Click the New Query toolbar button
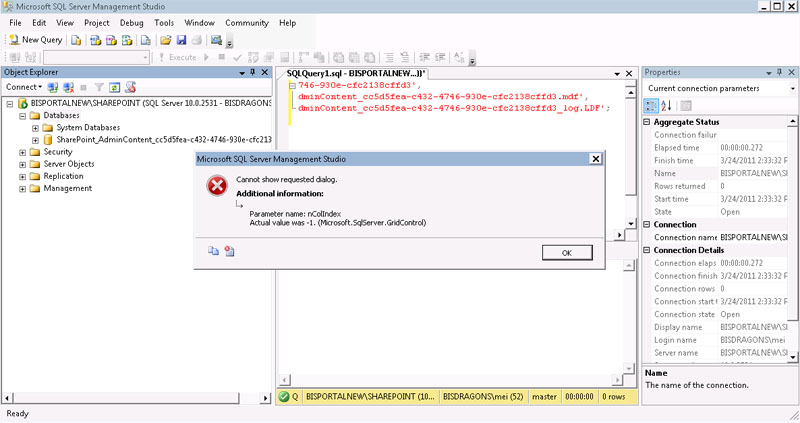 (x=36, y=40)
